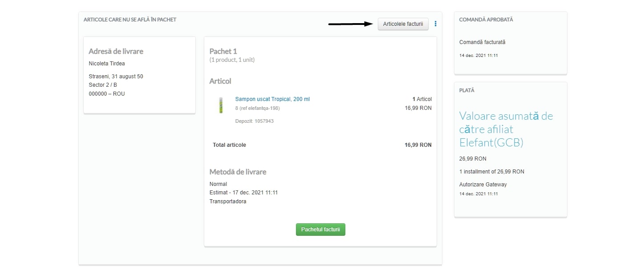Click the Comandă aprobată panel header

(486, 20)
